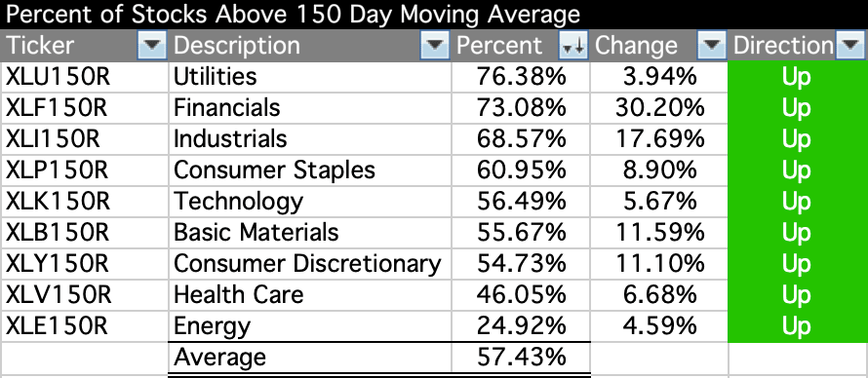Viewport: 868px width, 378px height.
Task: Select the Consumer Staples description cell
Action: coord(310,170)
